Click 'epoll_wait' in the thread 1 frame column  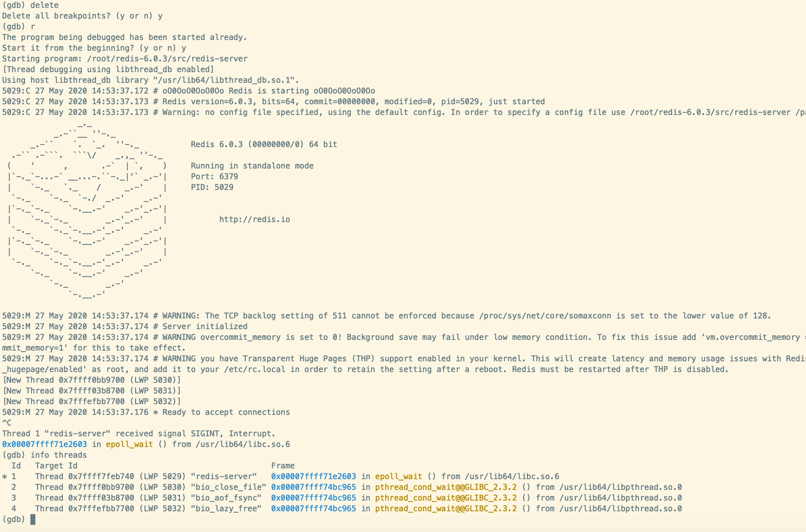coord(399,477)
